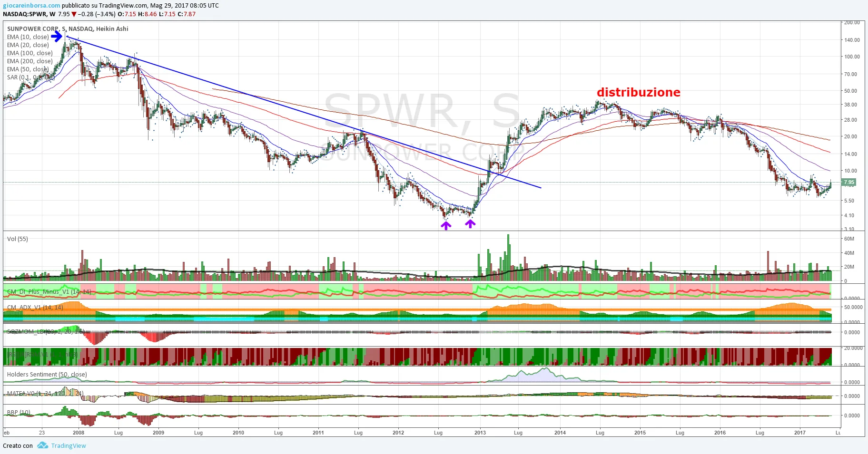
Task: Click the 2008 label on the time axis
Action: pos(79,433)
